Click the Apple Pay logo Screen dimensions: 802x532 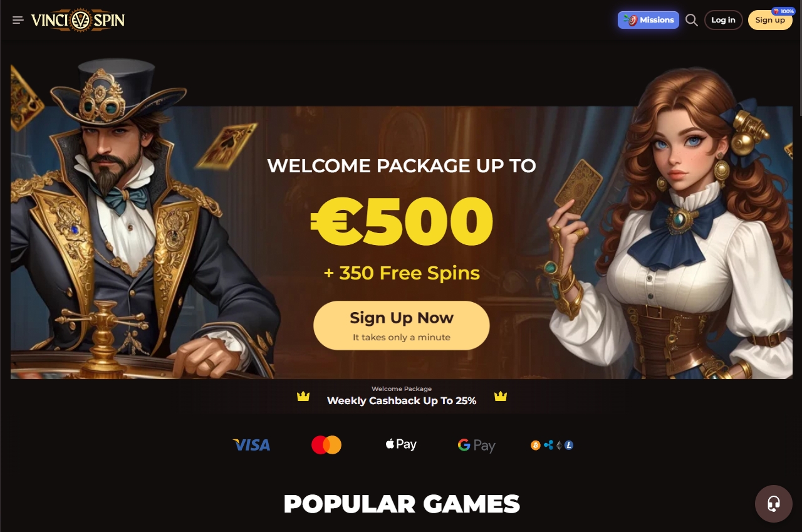click(x=401, y=444)
